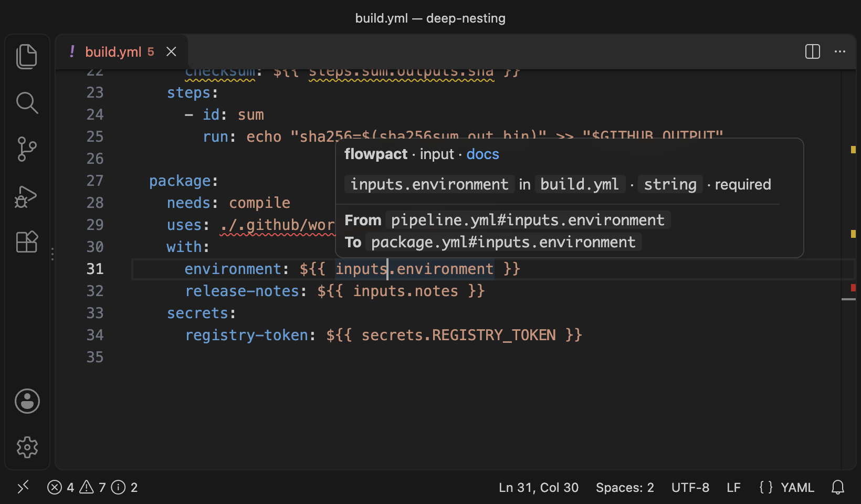Click the 'id: sum' entry on line 24

coord(233,114)
